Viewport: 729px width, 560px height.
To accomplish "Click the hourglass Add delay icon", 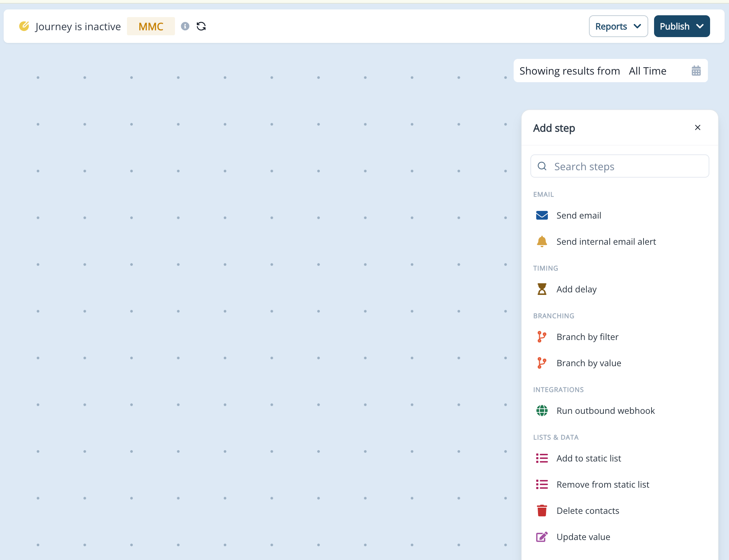I will [x=542, y=289].
